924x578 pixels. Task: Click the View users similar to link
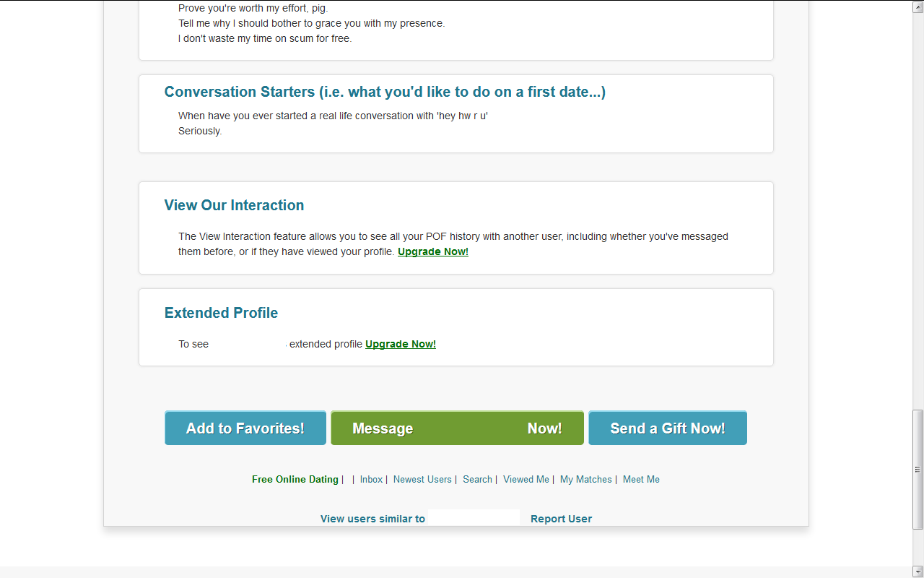pos(372,519)
